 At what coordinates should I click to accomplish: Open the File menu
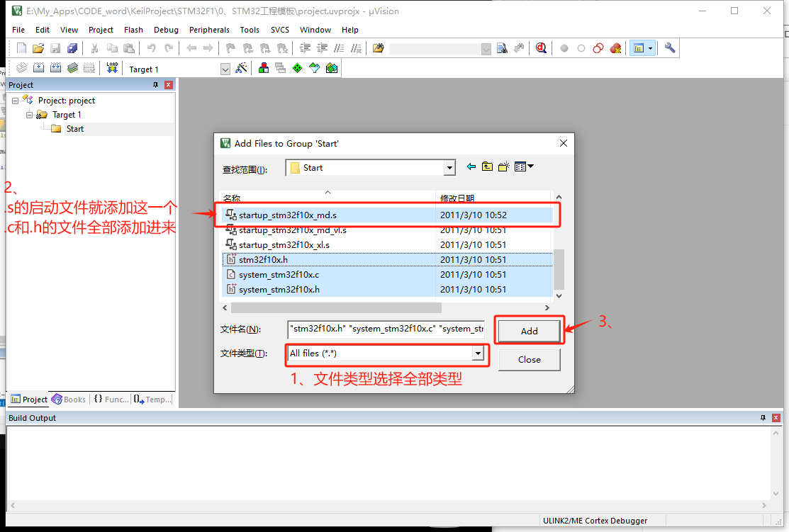point(18,30)
